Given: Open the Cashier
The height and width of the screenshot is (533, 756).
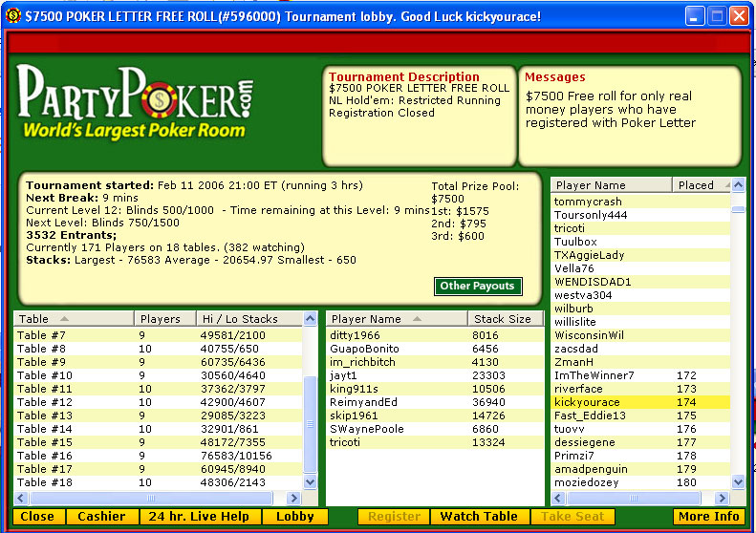Looking at the screenshot, I should tap(100, 517).
